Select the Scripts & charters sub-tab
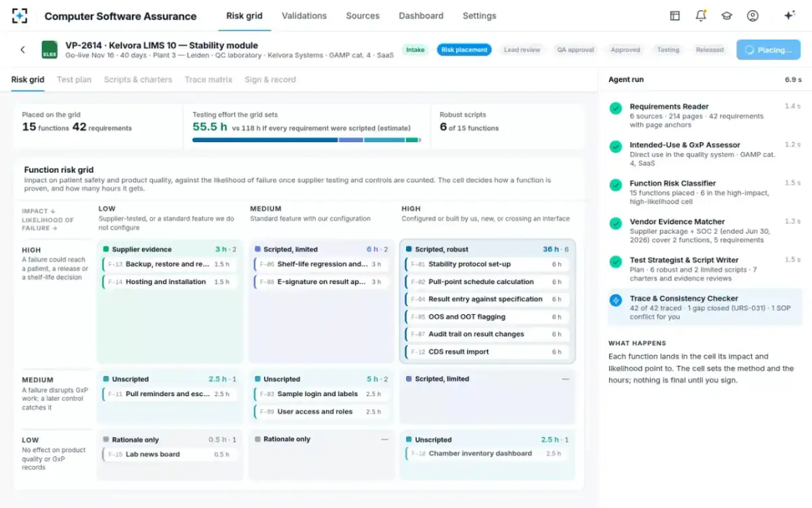812x508 pixels. [138, 79]
